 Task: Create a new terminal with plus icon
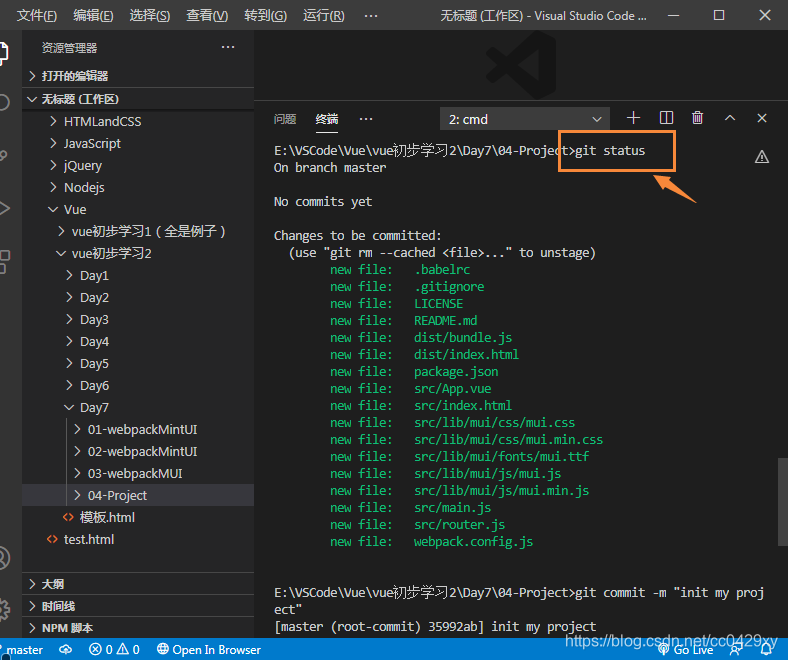pyautogui.click(x=633, y=118)
